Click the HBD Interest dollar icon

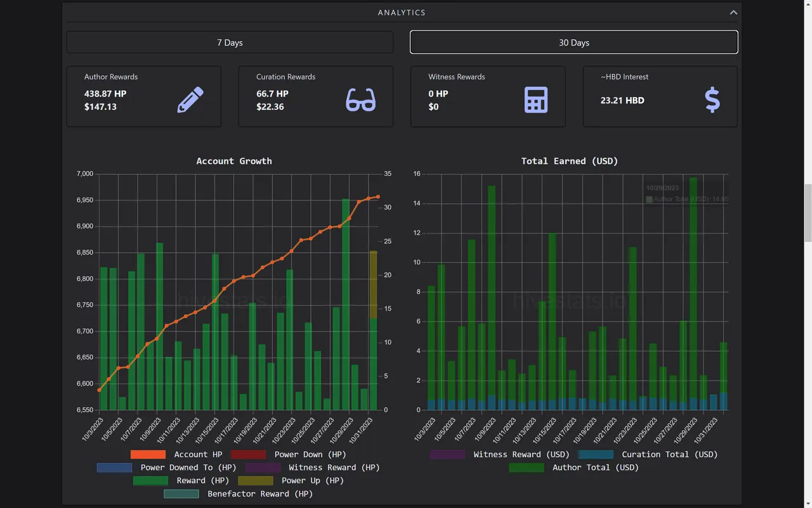pos(712,100)
